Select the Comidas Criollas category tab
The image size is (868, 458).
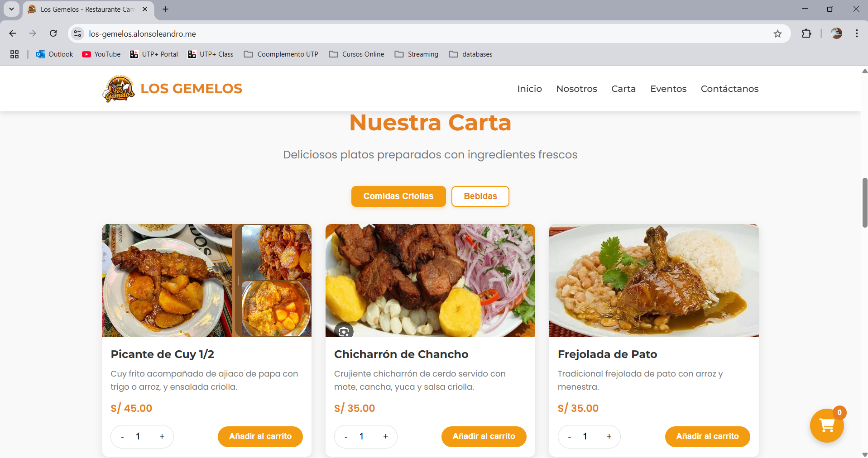click(x=398, y=196)
